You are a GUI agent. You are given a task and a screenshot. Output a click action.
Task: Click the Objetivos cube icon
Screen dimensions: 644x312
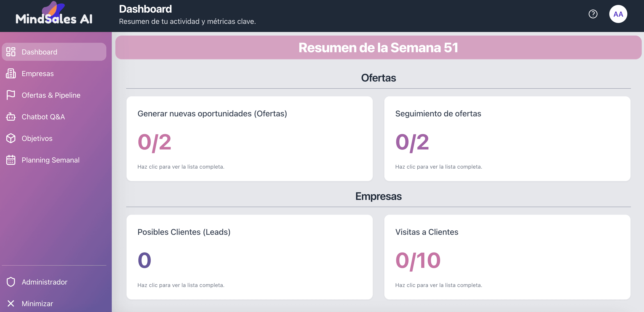11,138
